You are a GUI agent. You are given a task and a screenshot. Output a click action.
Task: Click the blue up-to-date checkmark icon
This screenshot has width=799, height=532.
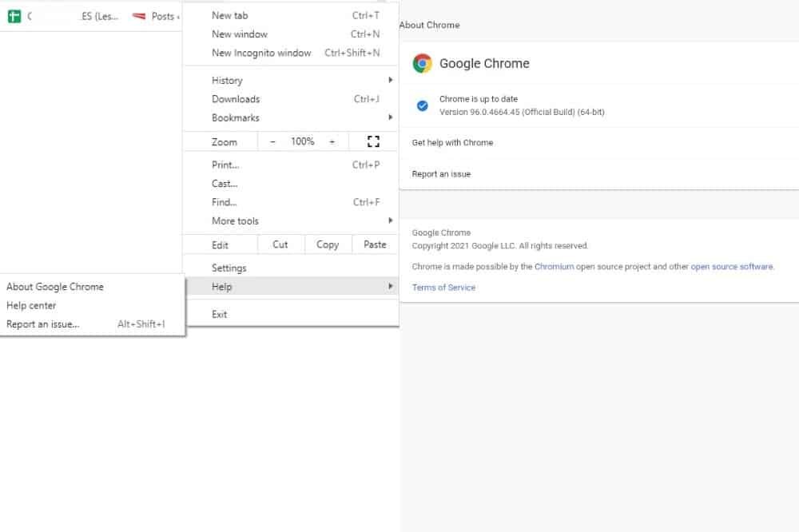(x=422, y=105)
